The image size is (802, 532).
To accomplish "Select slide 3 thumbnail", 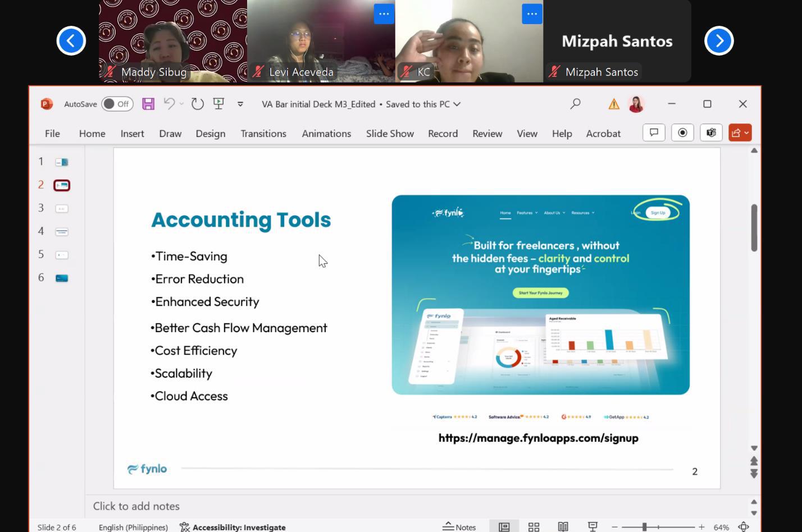I will pos(62,208).
